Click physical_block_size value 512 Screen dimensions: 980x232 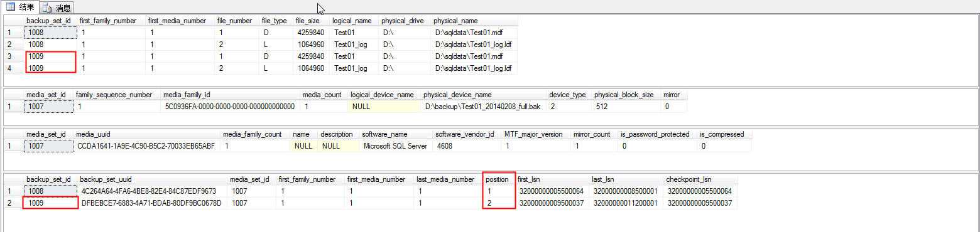click(x=626, y=107)
